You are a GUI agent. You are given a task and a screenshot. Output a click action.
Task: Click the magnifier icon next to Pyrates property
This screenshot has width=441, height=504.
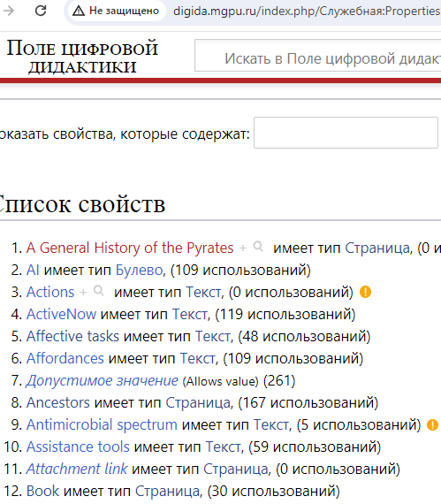pyautogui.click(x=258, y=247)
